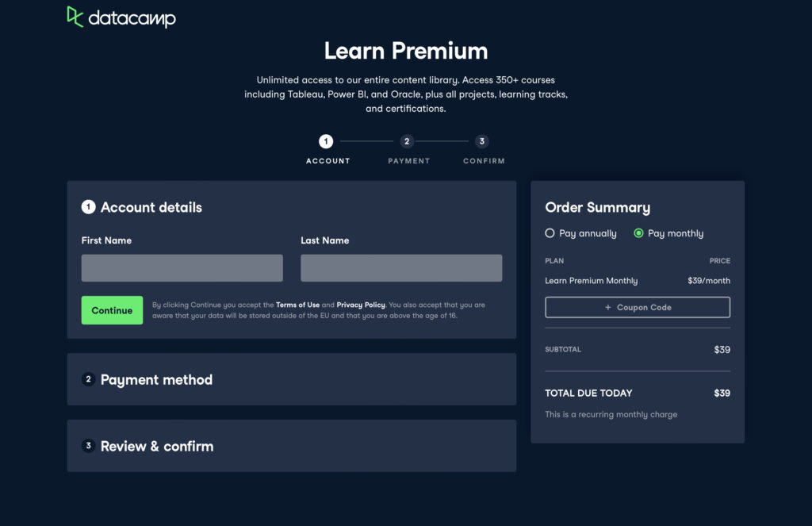Click the plus icon on Coupon Code

click(608, 308)
